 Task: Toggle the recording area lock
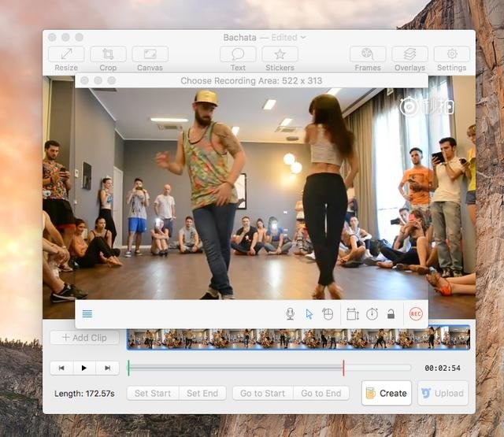391,313
